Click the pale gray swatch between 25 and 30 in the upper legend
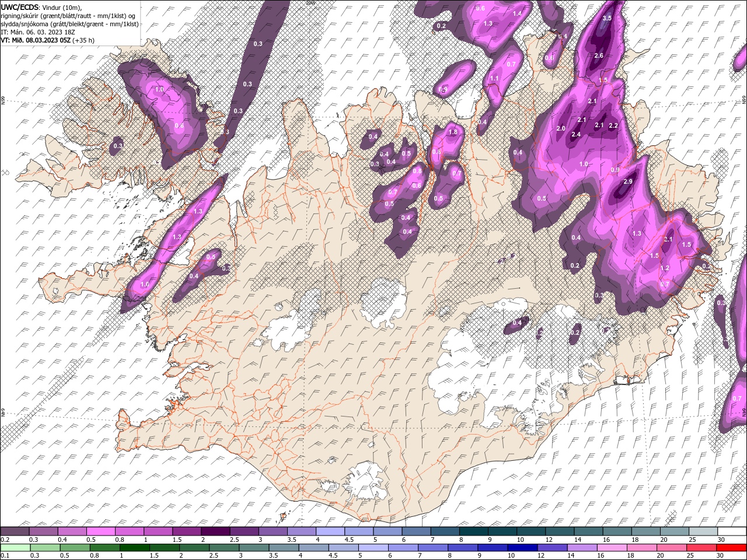 point(704,531)
